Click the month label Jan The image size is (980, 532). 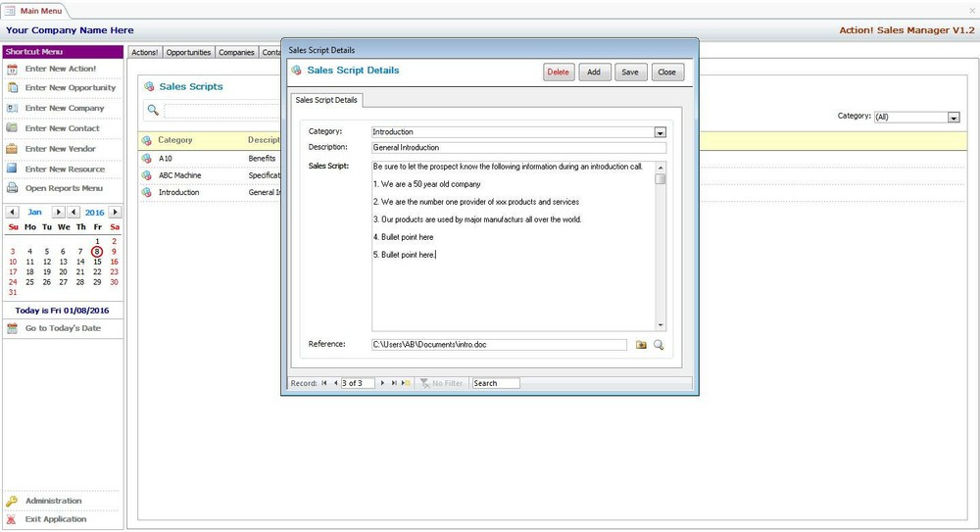34,212
